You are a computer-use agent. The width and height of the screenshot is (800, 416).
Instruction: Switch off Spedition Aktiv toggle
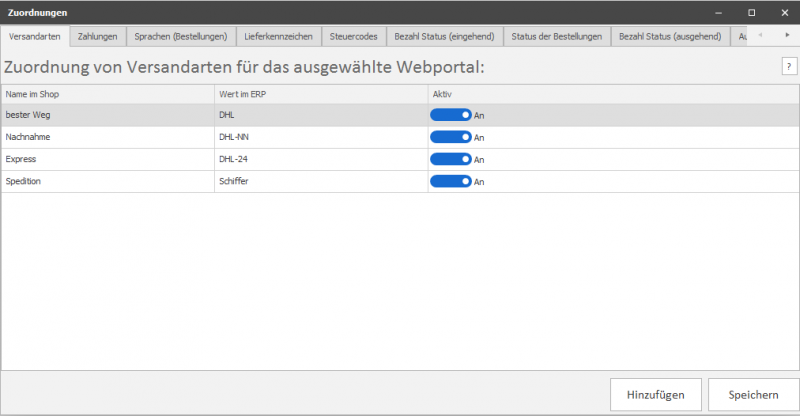(x=451, y=181)
